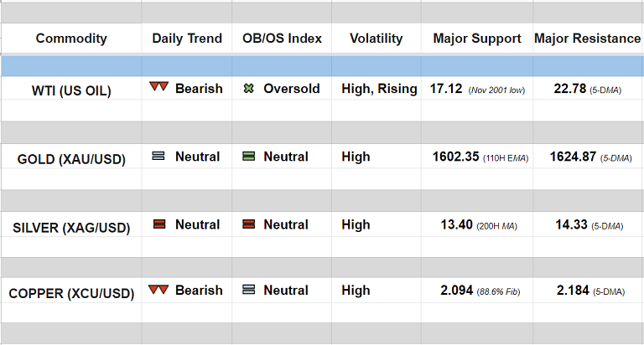Click WTI's 17.12 major support value
This screenshot has height=345, width=644.
coord(446,88)
